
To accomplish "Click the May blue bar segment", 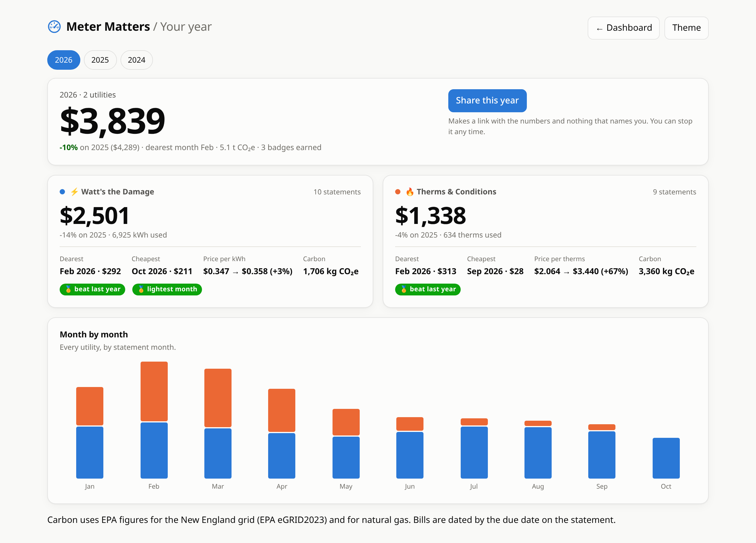I will [x=346, y=457].
